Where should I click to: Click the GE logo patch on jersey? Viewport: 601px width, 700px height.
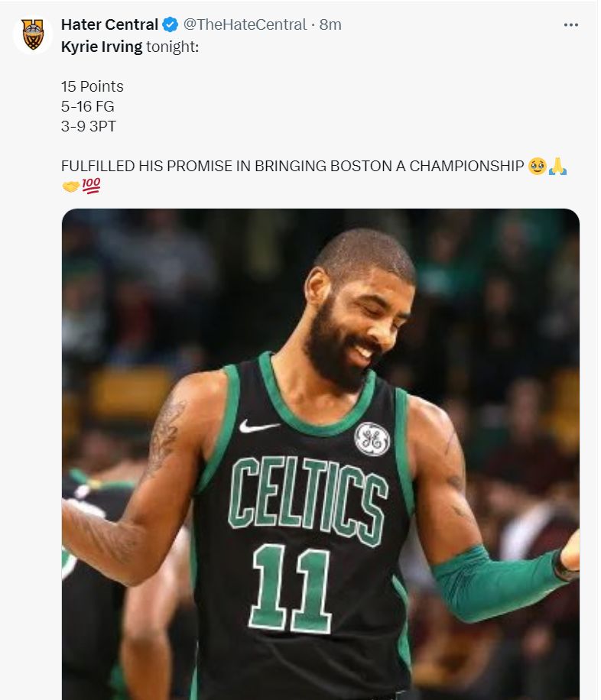point(372,439)
